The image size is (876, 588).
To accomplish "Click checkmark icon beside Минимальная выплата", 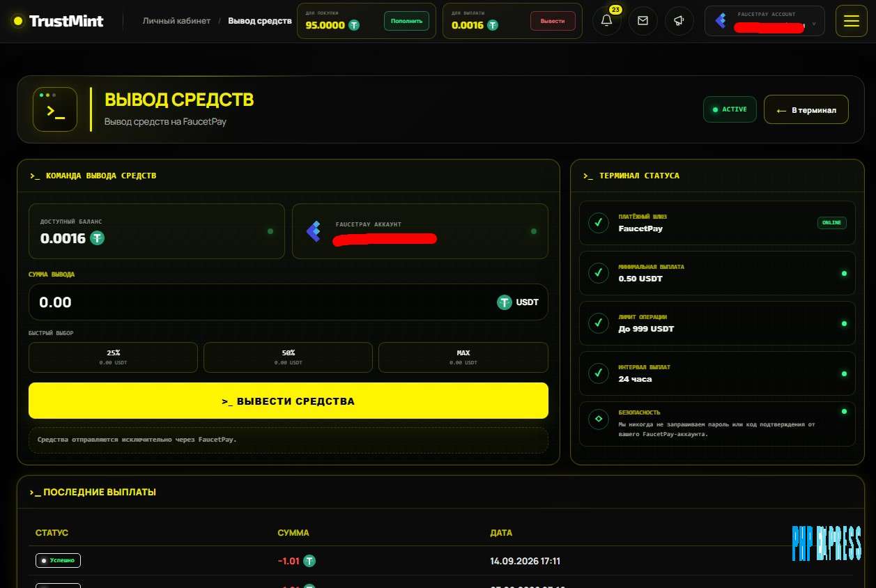I will point(598,273).
